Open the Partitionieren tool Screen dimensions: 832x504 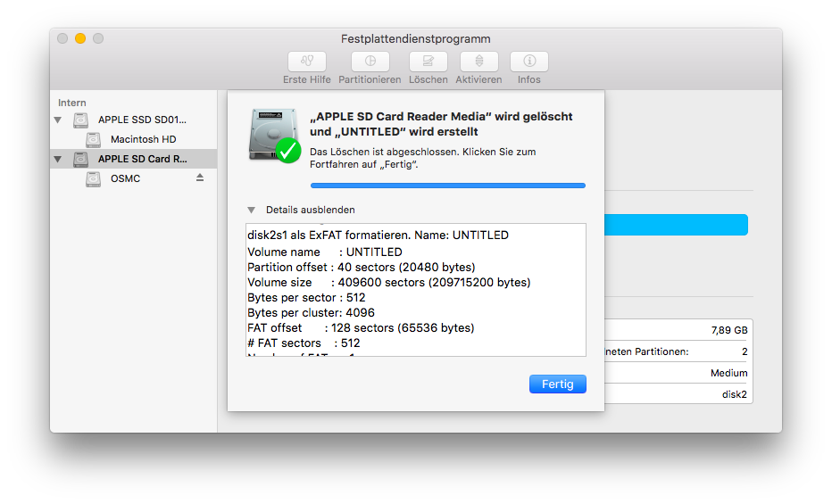coord(370,62)
